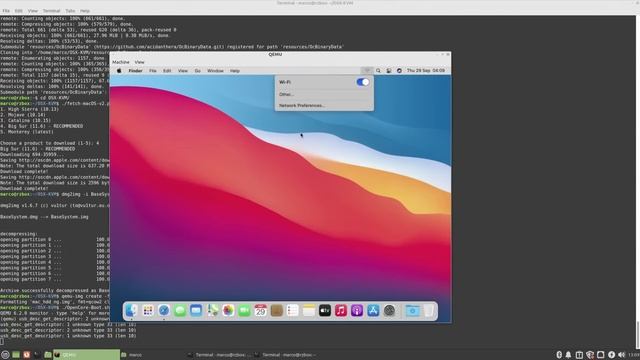The height and width of the screenshot is (360, 640).
Task: Launch the Apple TV app from the dock
Action: [325, 311]
